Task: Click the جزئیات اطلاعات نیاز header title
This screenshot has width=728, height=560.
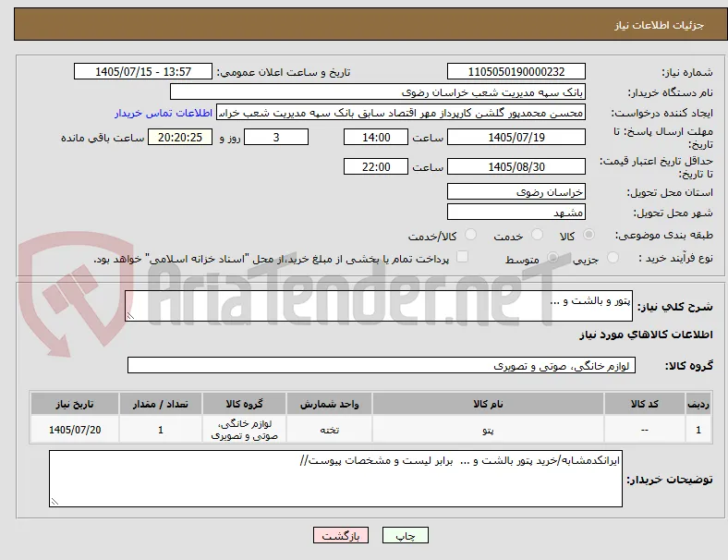Action: pyautogui.click(x=660, y=25)
